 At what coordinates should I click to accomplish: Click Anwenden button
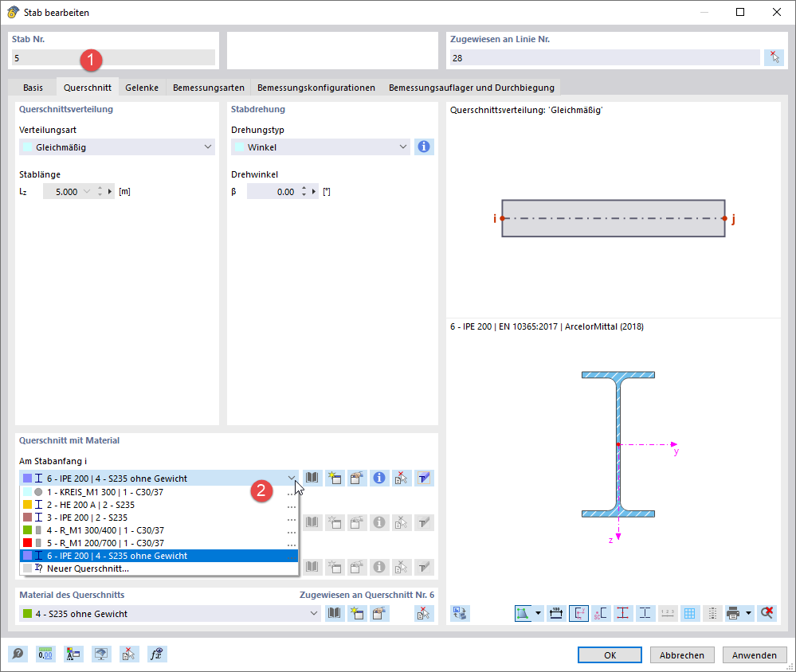754,654
